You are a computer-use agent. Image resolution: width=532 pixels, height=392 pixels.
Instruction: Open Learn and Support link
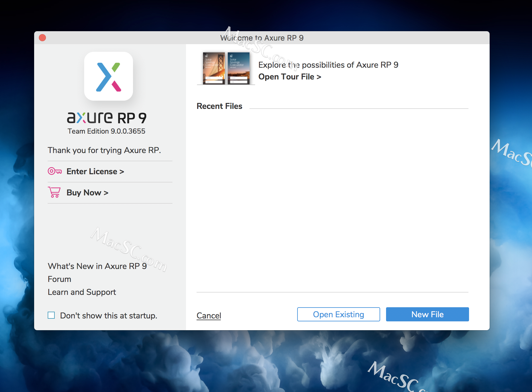pos(82,292)
